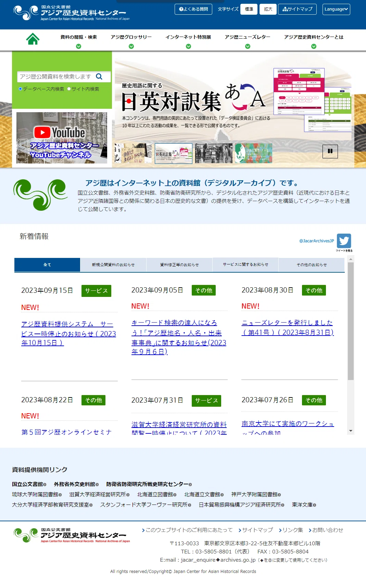Screen dimensions: 366x588
Task: Expand インターネット特別展 menu chevron
Action: pos(188,47)
